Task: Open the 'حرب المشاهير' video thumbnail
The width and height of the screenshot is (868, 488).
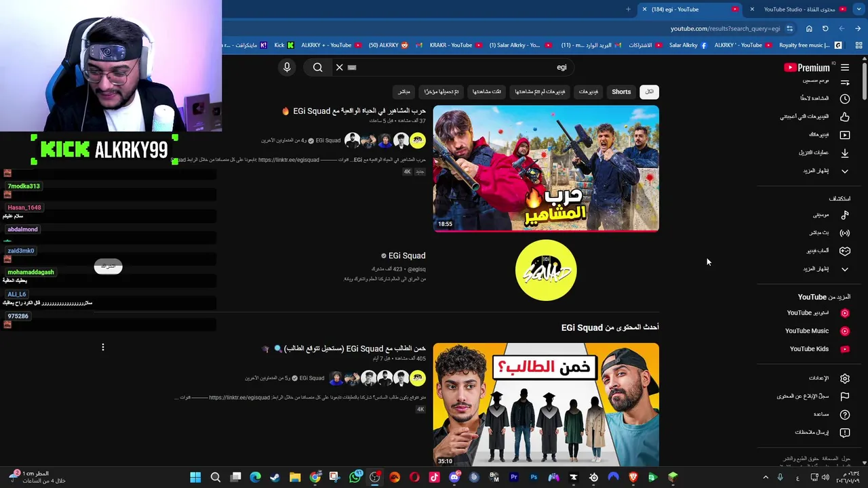Action: pyautogui.click(x=546, y=168)
